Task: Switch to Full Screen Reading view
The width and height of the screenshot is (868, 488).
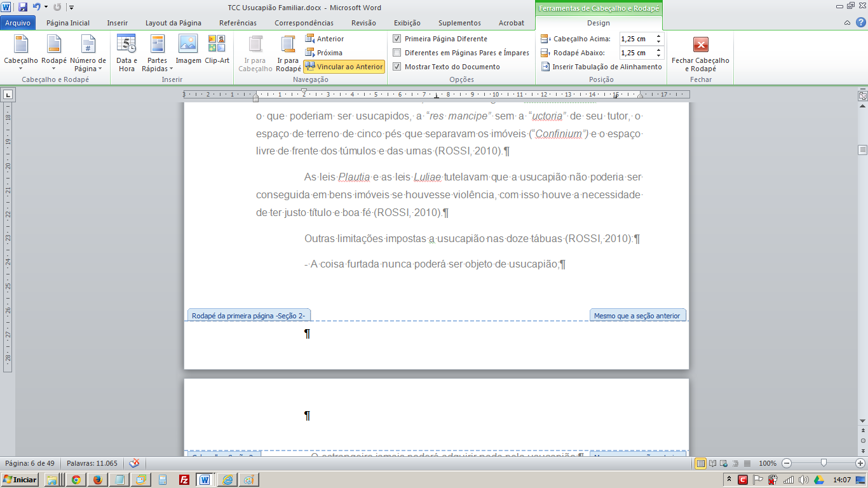Action: pos(713,463)
